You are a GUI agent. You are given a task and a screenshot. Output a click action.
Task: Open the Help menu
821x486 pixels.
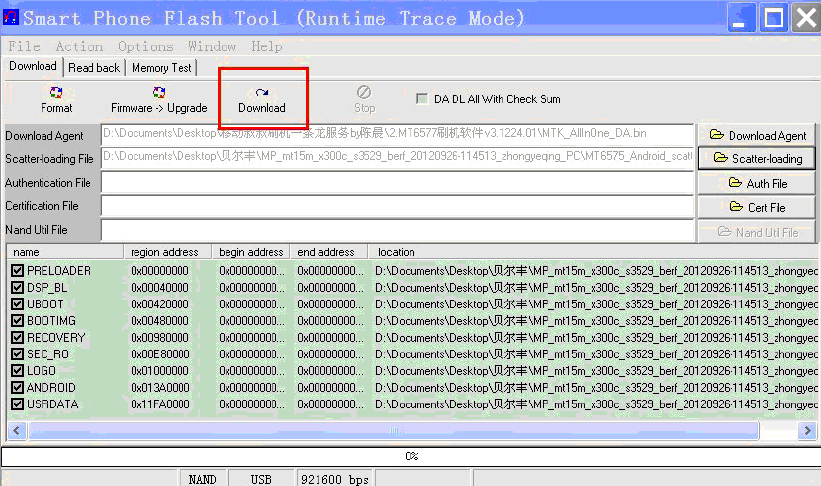(x=267, y=46)
